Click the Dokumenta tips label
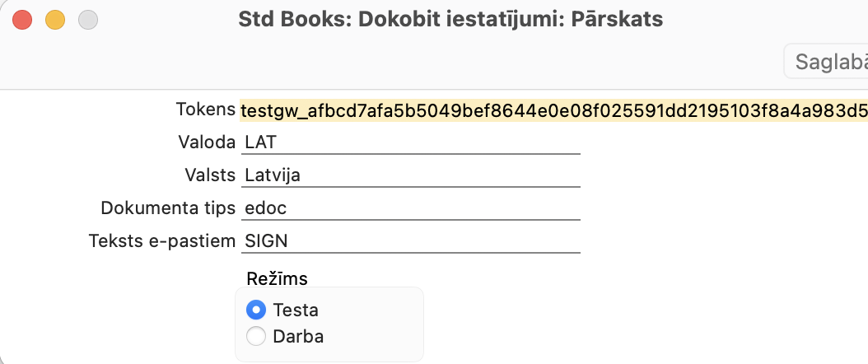868x364 pixels. point(168,208)
